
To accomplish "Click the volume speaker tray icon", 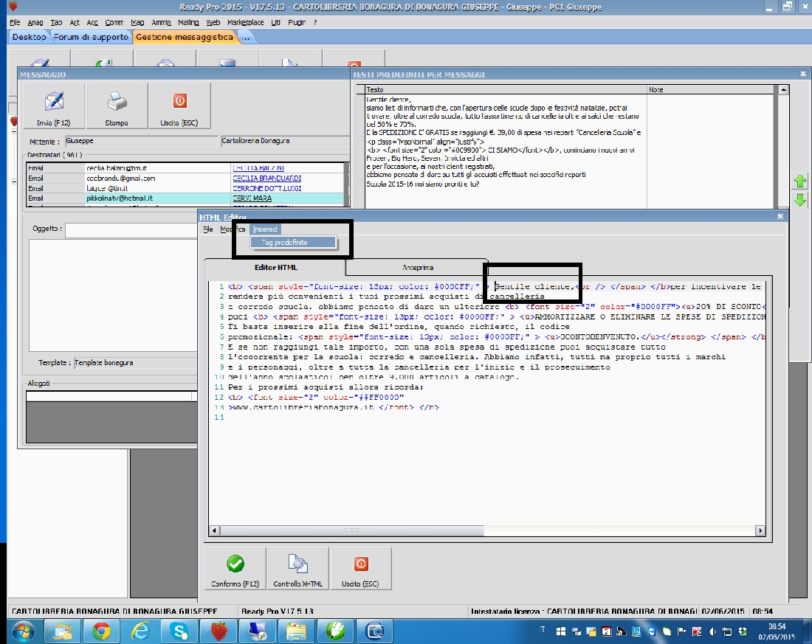I will [712, 631].
